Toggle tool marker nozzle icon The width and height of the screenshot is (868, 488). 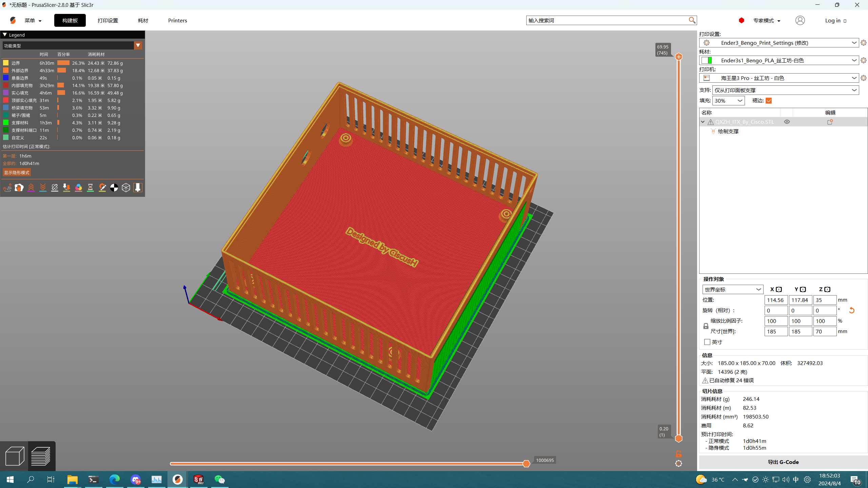tap(138, 188)
